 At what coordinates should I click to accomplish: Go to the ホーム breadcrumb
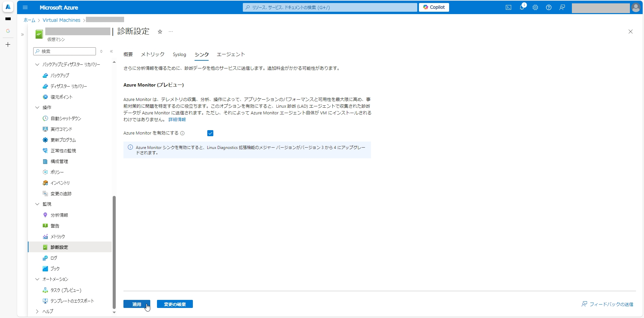30,20
